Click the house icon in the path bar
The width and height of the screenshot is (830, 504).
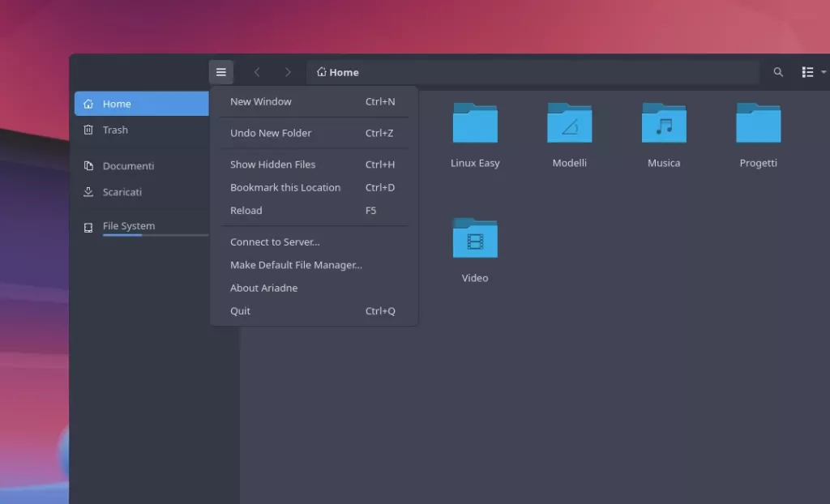tap(321, 71)
